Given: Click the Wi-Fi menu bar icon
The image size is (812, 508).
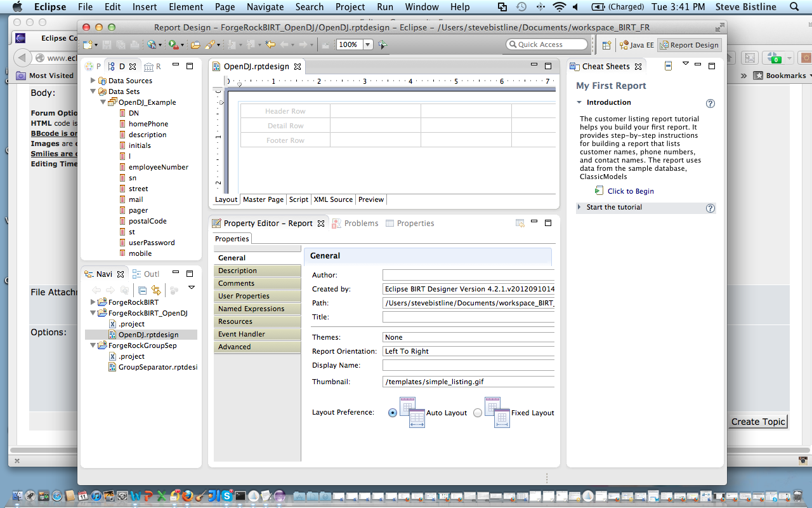Looking at the screenshot, I should (559, 7).
